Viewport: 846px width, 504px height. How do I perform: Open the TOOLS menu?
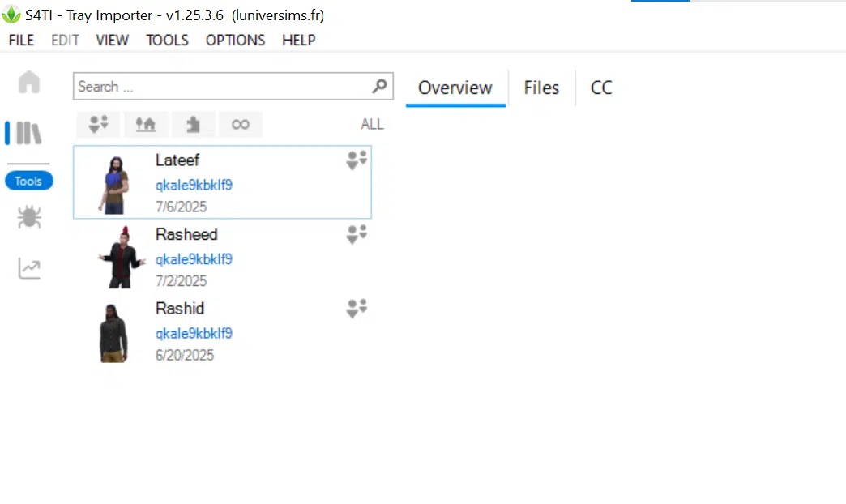click(x=167, y=40)
